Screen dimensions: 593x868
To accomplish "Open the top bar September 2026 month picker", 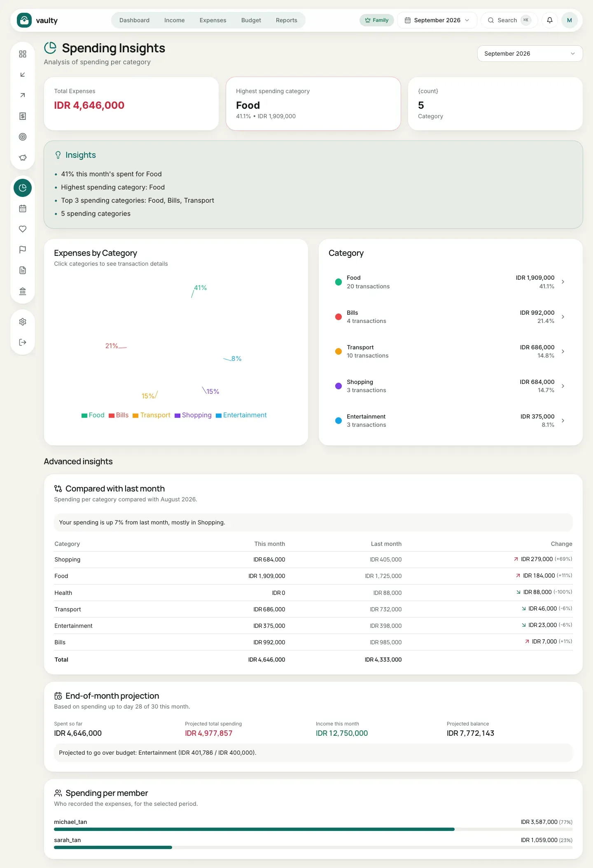I will coord(437,20).
